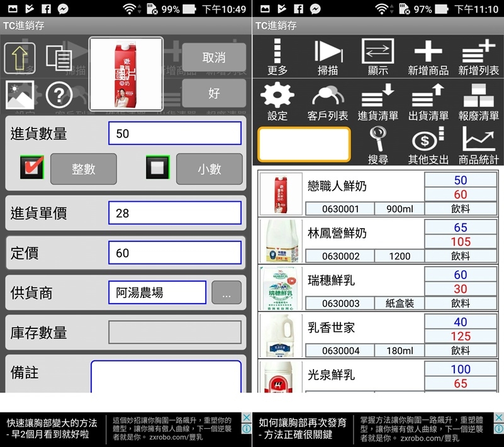Tap the red 60 value for 戀職人鮮奶
Image resolution: width=504 pixels, height=447 pixels.
(461, 194)
